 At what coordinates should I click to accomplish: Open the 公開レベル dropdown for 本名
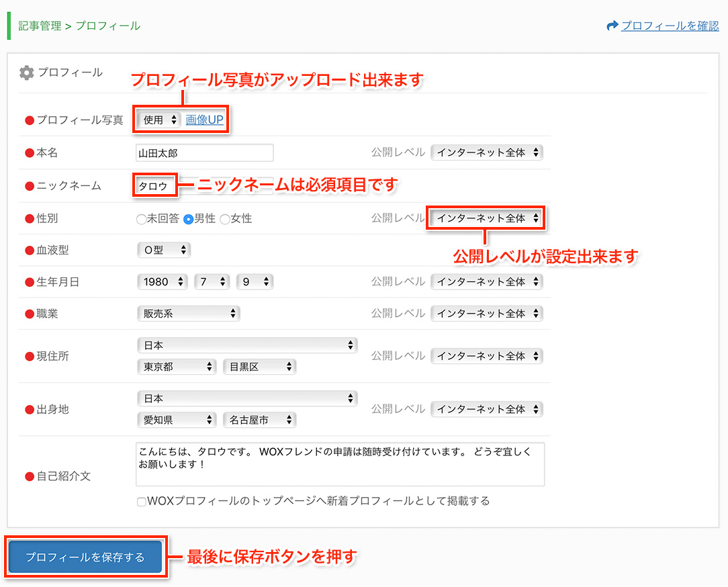[486, 152]
